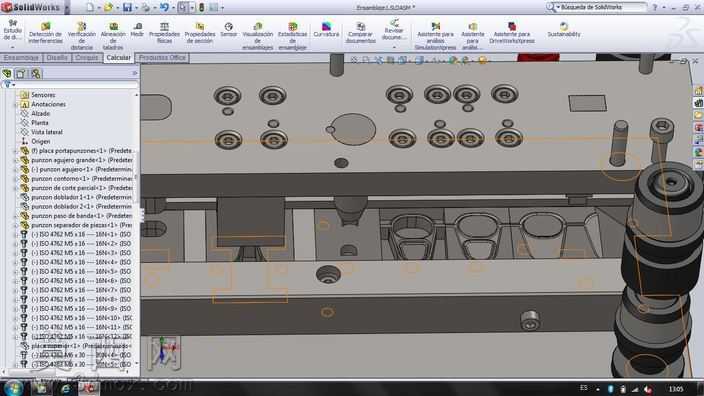This screenshot has width=704, height=396.
Task: Expand Revisar documento dropdown arrow
Action: pos(394,47)
